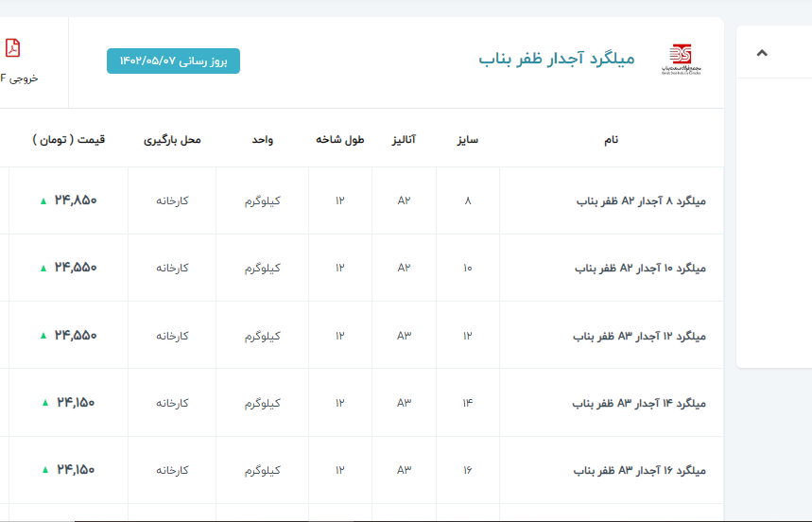Viewport: 812px width, 522px height.
Task: Click the green arrow in the میلگرد ۱۰ row
Action: point(43,269)
